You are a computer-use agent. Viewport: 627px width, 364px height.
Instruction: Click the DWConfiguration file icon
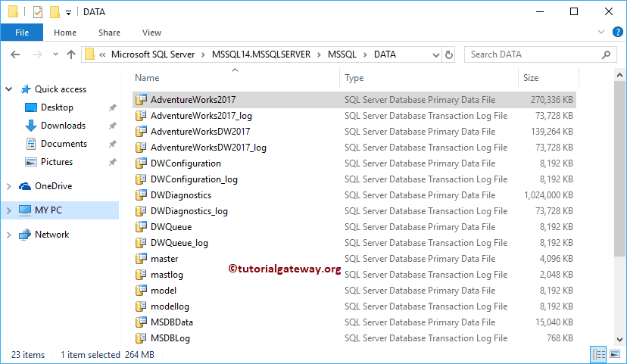pyautogui.click(x=141, y=163)
